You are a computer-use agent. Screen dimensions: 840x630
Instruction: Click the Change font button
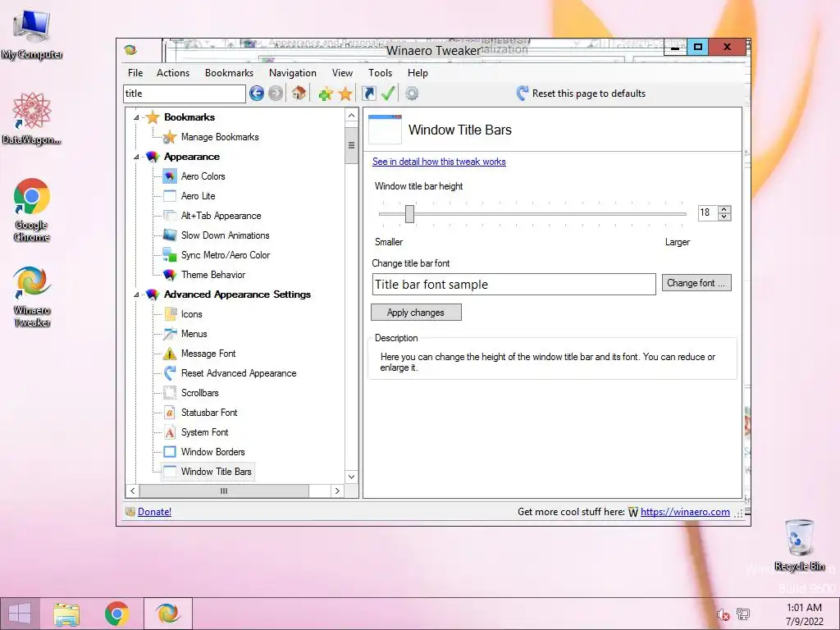(x=696, y=283)
